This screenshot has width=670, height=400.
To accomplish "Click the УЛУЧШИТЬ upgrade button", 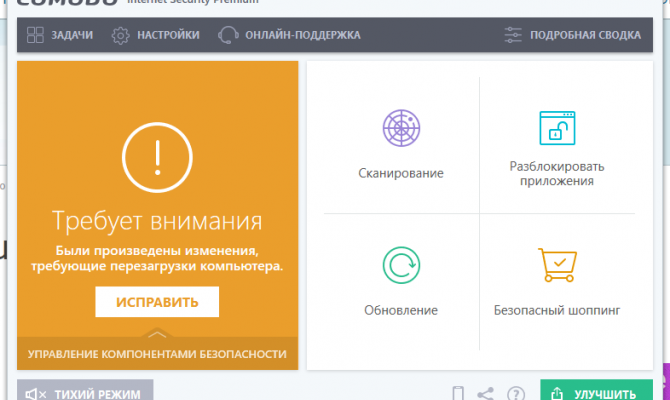I will pos(597,390).
